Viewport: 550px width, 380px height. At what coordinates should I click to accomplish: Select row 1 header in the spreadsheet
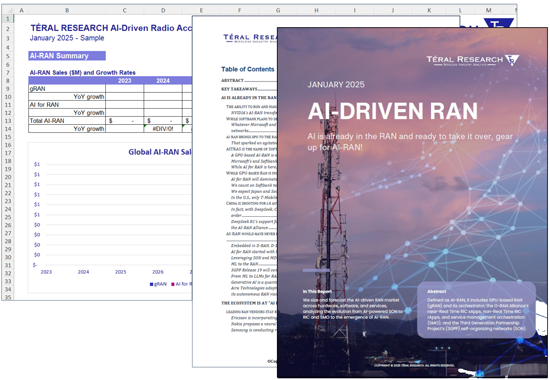coord(8,19)
